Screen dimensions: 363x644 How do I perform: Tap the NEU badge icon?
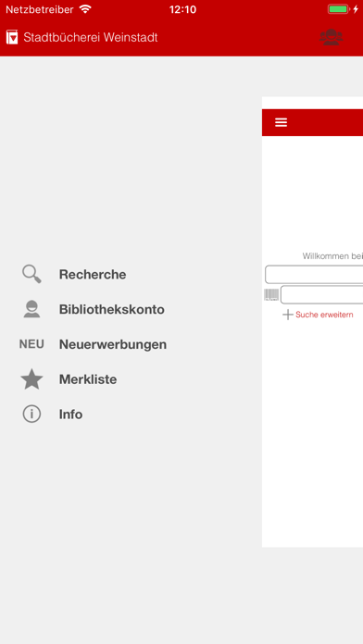click(31, 344)
